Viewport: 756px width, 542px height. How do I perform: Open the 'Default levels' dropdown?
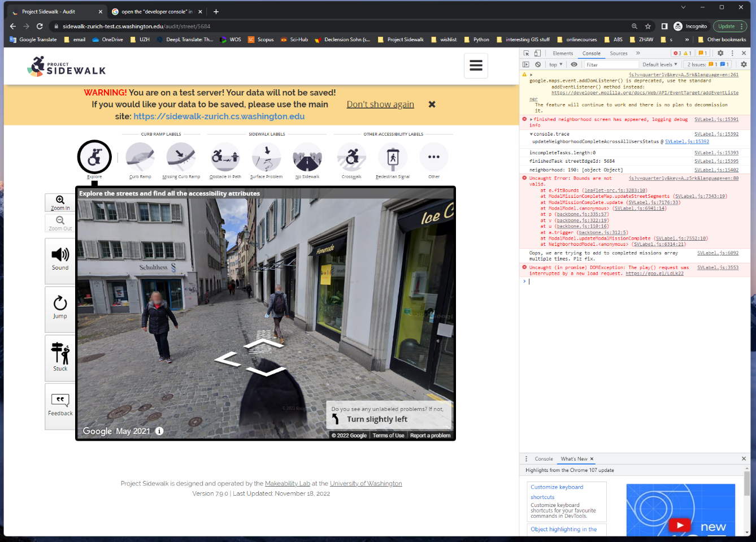click(x=660, y=64)
